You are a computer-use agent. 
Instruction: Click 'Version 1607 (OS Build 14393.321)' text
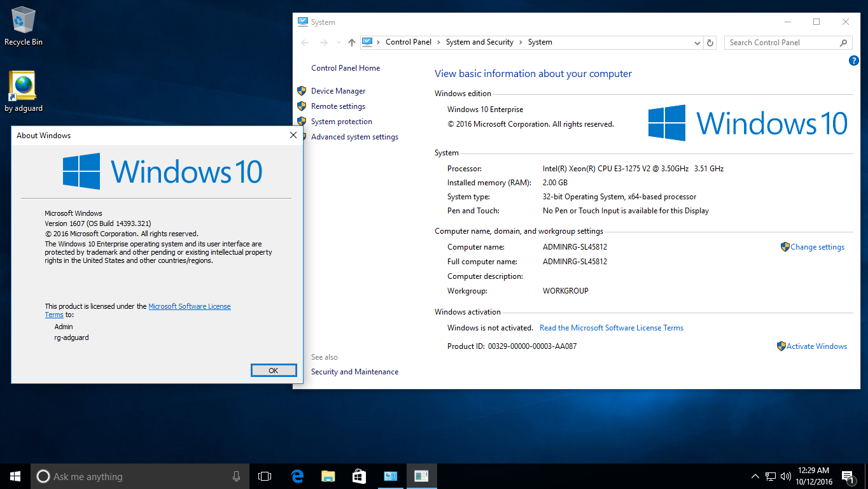click(97, 223)
